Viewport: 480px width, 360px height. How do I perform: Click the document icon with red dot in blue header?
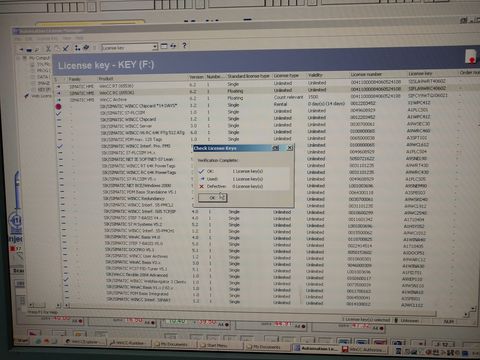click(471, 56)
